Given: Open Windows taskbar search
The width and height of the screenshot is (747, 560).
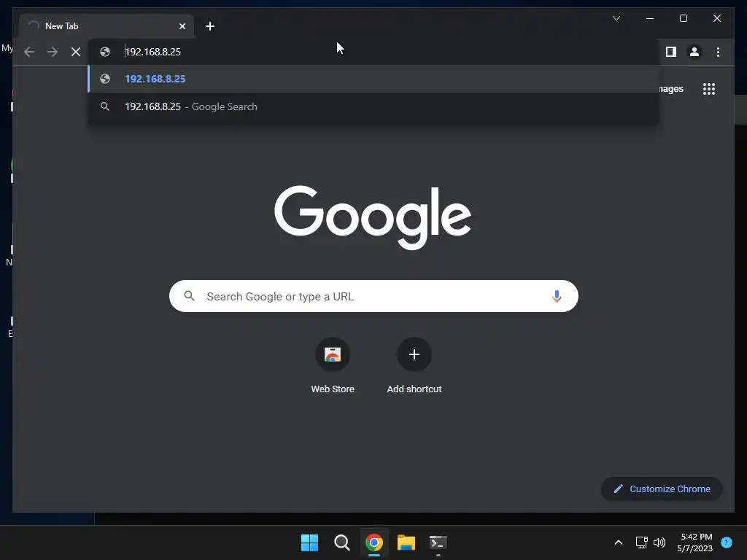Looking at the screenshot, I should pyautogui.click(x=342, y=542).
